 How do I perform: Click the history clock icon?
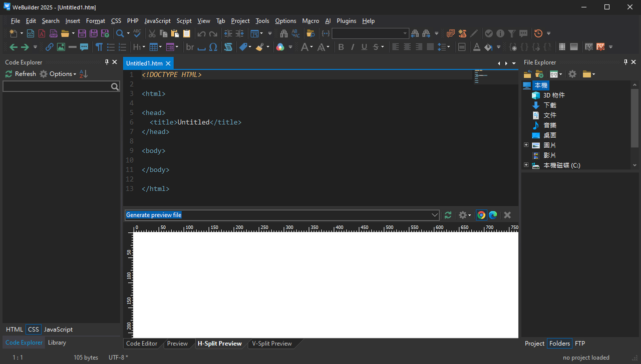[x=538, y=34]
